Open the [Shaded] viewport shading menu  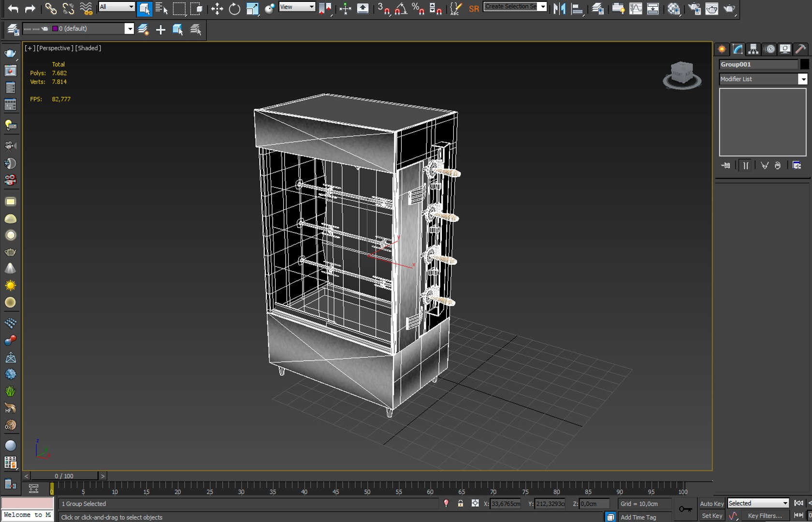(88, 48)
